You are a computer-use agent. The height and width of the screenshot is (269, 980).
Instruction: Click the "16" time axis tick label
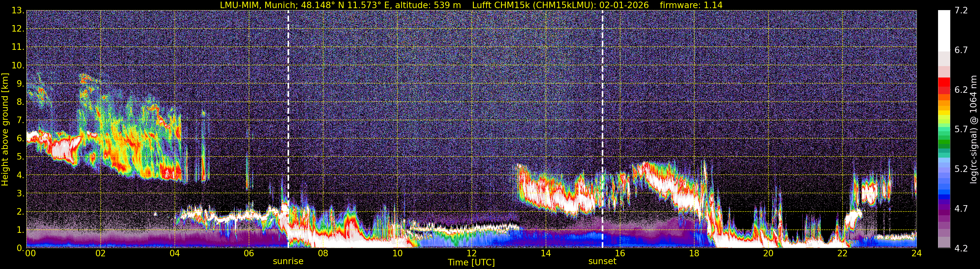tap(620, 254)
